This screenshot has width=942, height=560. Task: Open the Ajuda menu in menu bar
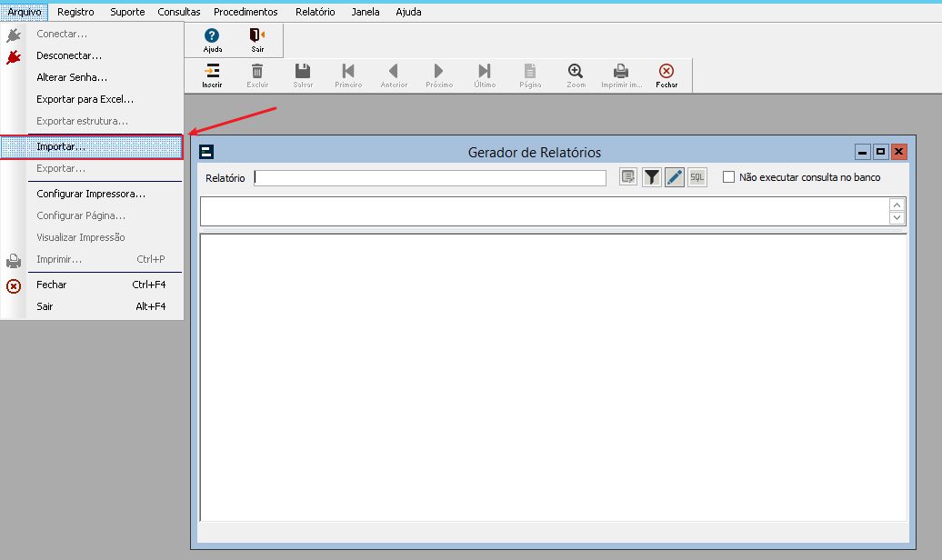(408, 12)
